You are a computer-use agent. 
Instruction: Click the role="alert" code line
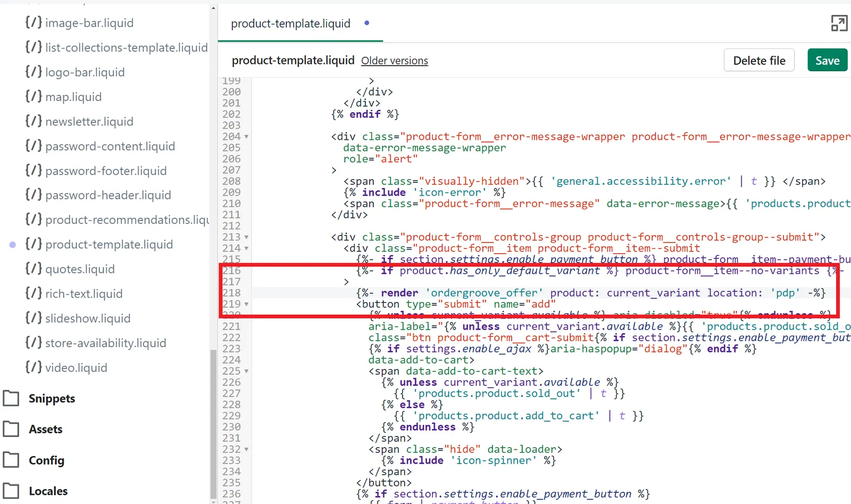(x=380, y=159)
